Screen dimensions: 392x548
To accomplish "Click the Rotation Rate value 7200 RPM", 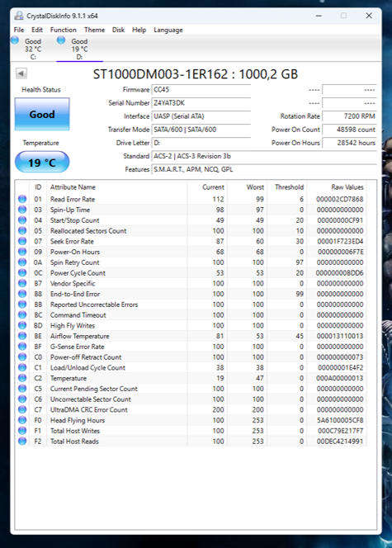I will (349, 116).
